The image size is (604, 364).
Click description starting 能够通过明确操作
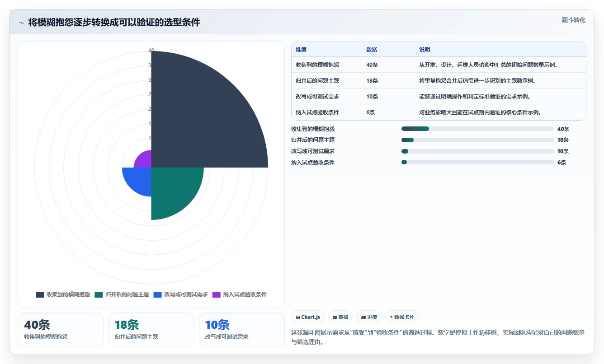coord(475,97)
